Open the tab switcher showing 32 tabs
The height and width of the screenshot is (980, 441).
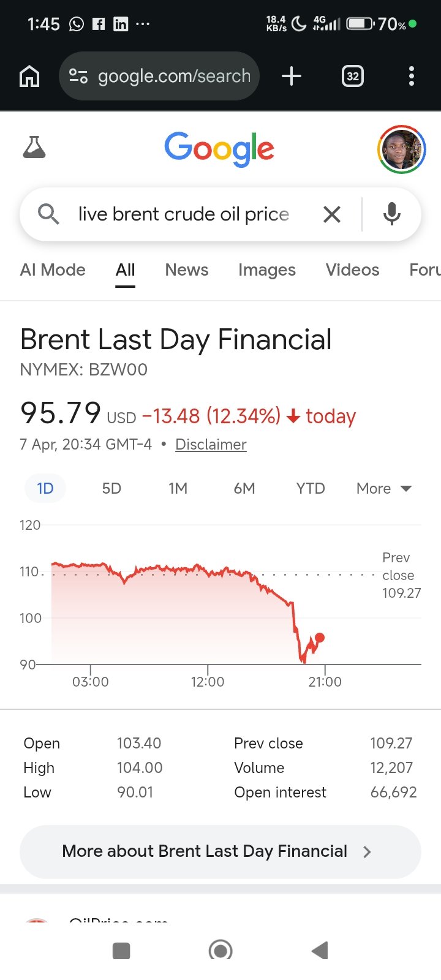(352, 77)
